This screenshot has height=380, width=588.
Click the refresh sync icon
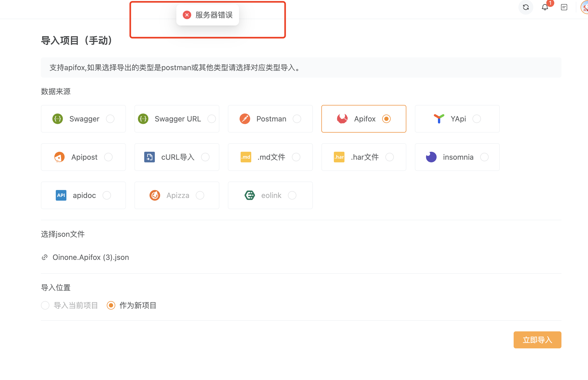pyautogui.click(x=526, y=7)
